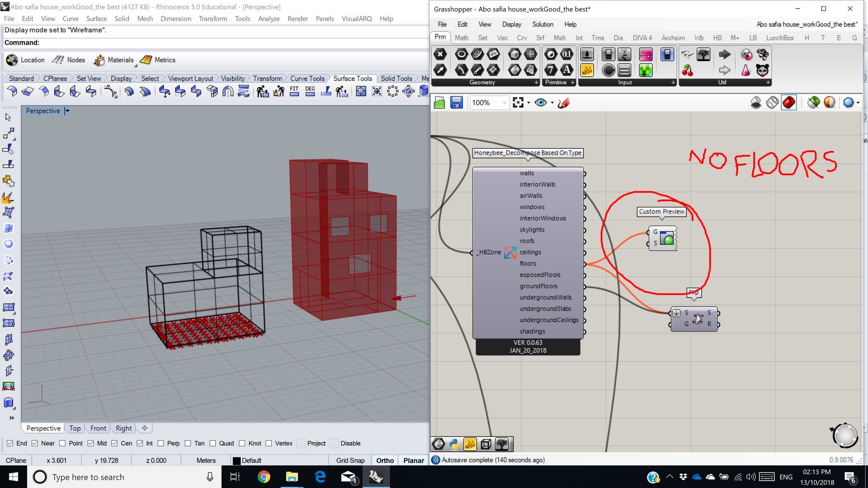Viewport: 868px width, 488px height.
Task: Click the Boolean Toggle icon in Input panel
Action: click(608, 54)
